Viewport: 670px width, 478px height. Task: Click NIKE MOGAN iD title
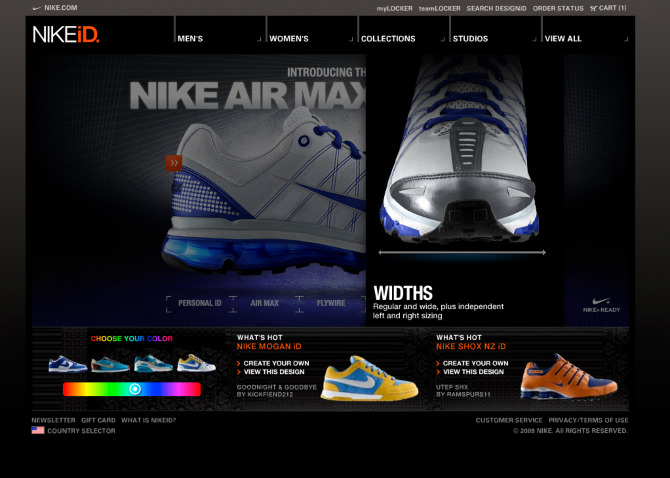pos(269,346)
